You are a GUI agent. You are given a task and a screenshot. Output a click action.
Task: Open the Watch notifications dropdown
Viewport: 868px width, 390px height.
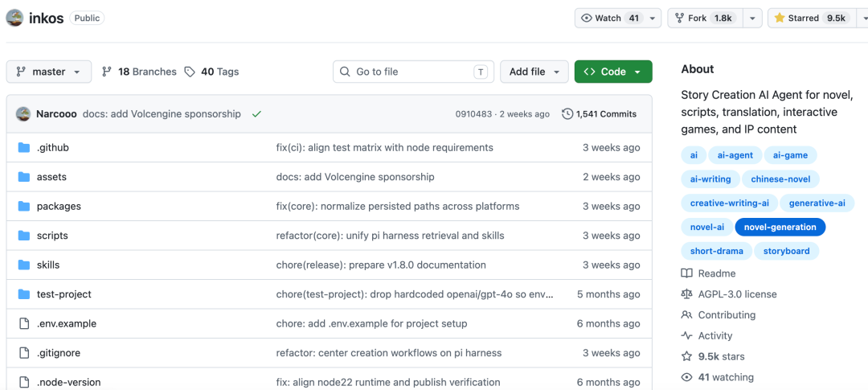(618, 18)
